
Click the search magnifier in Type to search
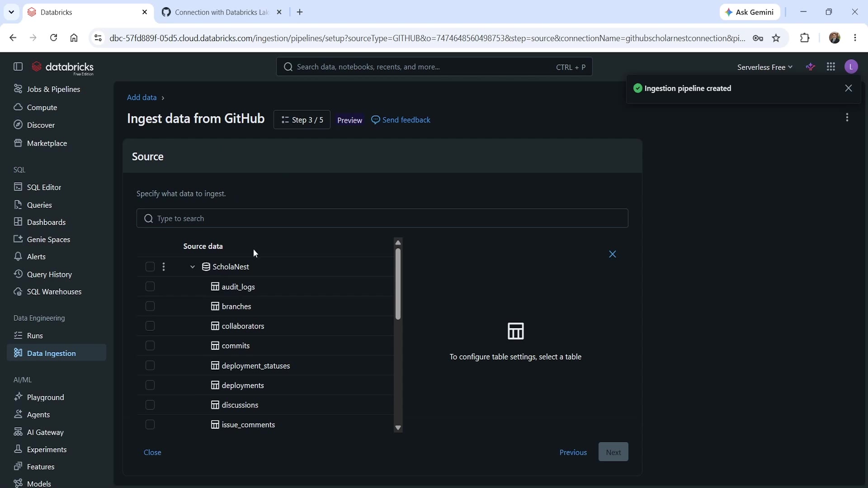coord(148,219)
